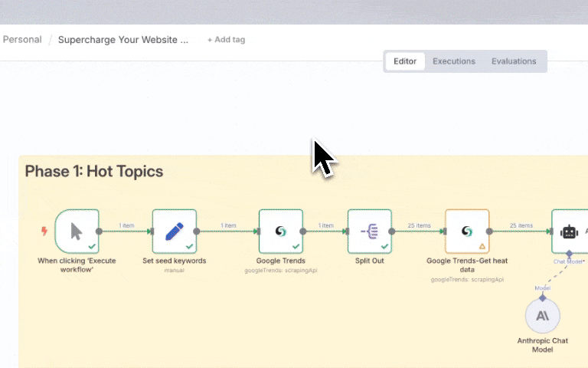The height and width of the screenshot is (368, 588).
Task: Click the Add tag button
Action: (x=226, y=39)
